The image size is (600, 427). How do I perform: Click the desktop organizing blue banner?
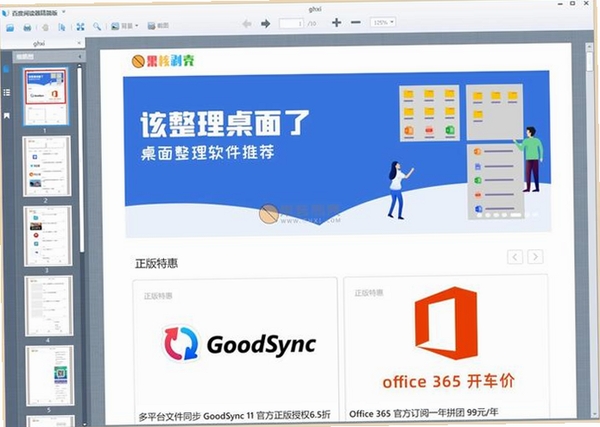pos(337,153)
